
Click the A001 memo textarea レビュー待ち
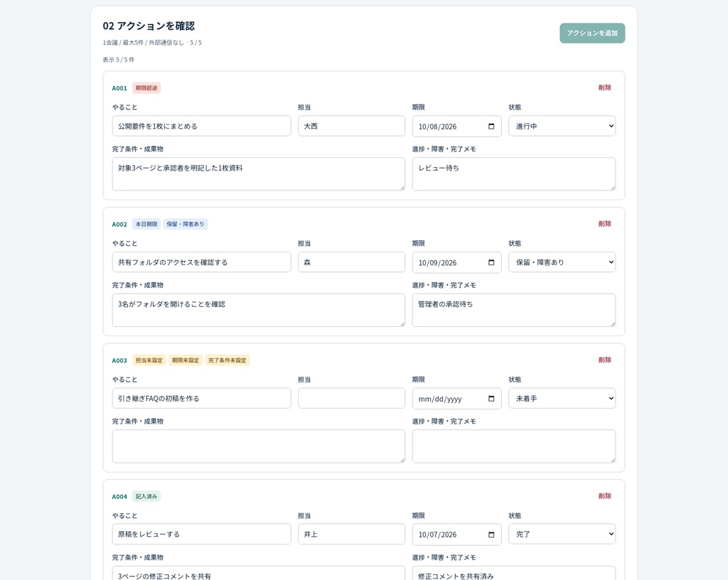[x=514, y=174]
